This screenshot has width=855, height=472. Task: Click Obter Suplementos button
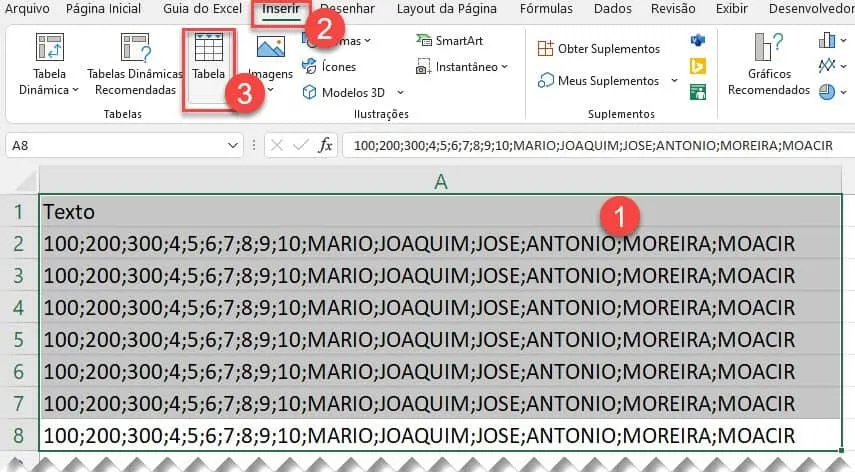tap(599, 49)
